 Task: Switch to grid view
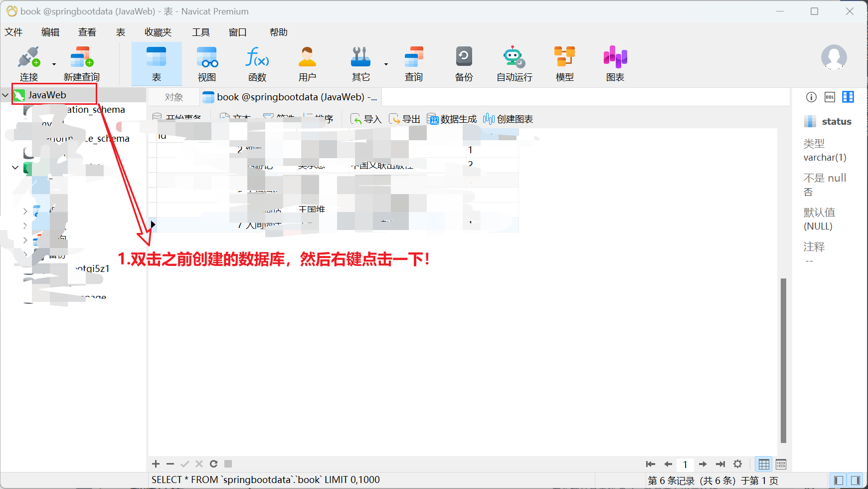click(764, 465)
